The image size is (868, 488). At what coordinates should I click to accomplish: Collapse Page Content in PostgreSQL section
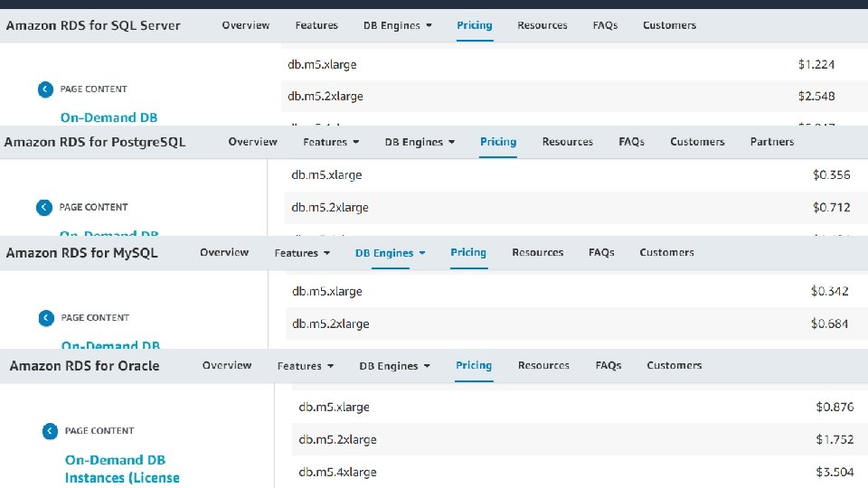tap(44, 208)
